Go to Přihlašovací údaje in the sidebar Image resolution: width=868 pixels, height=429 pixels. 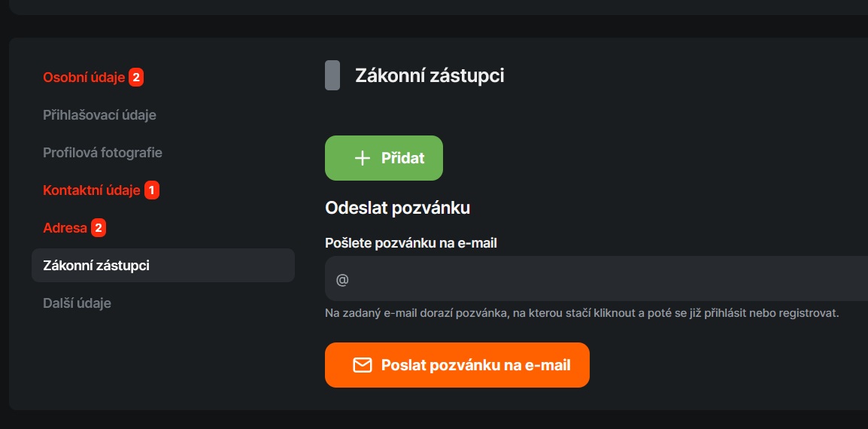coord(99,114)
